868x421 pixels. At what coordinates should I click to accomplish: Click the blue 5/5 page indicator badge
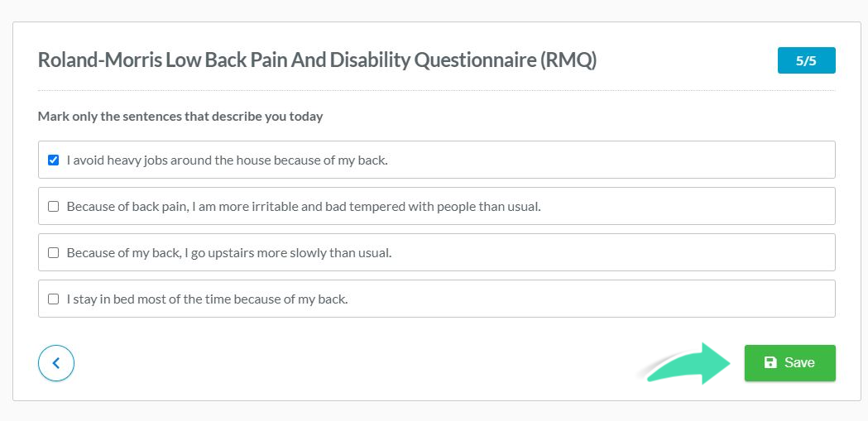point(806,61)
